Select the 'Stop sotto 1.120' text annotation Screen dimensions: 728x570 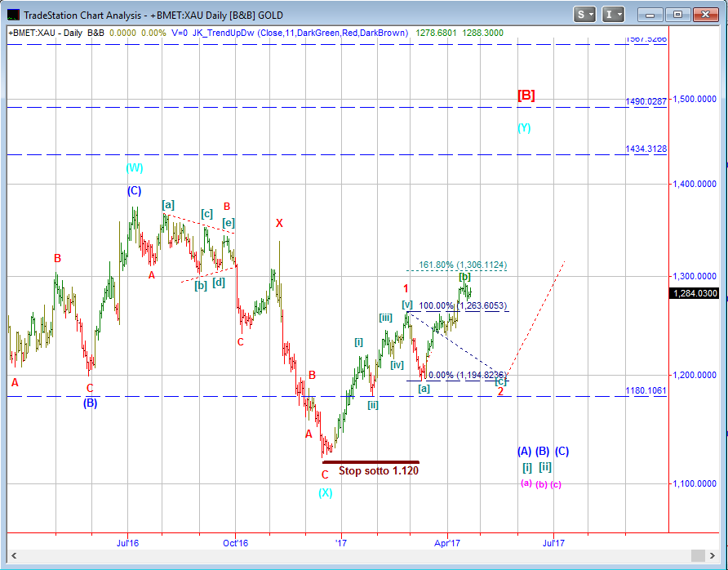pos(379,470)
